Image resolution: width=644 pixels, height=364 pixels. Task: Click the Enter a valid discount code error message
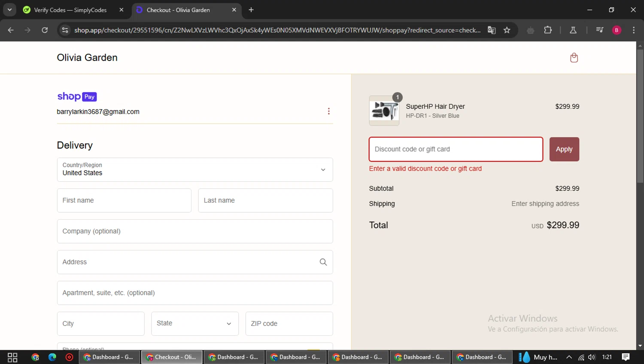click(425, 168)
